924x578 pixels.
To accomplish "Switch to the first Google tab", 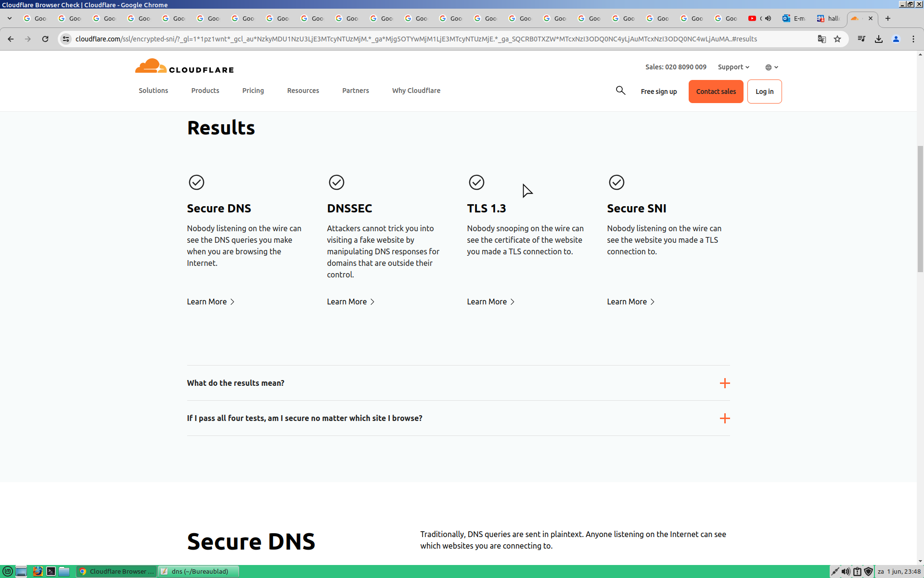I will (x=35, y=18).
